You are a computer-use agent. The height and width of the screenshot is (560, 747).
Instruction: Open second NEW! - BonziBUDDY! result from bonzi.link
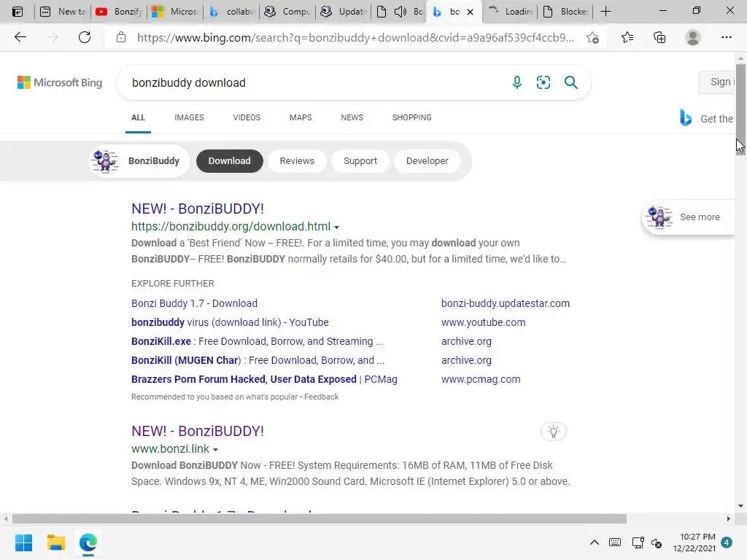[x=198, y=431]
